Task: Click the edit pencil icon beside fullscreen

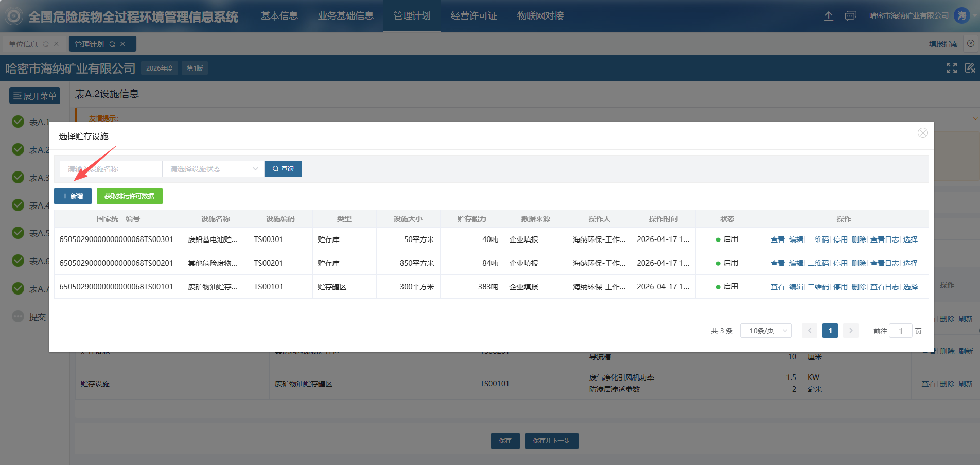Action: pos(970,68)
